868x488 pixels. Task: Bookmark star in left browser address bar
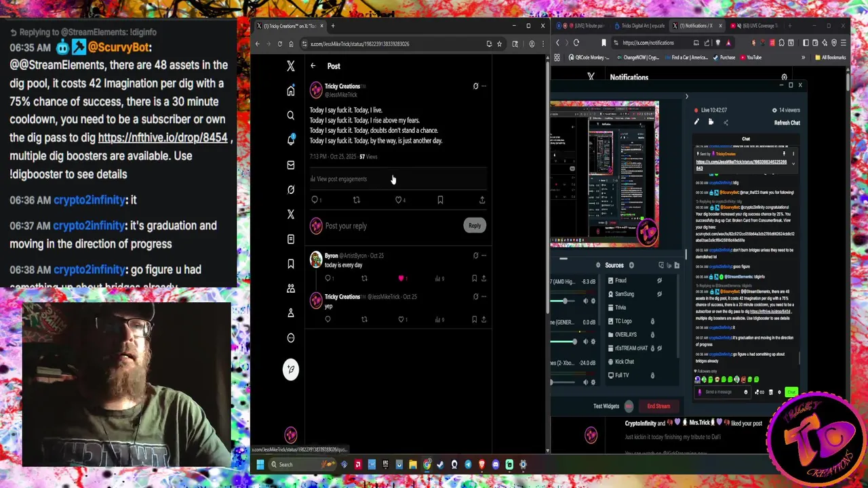[x=499, y=44]
